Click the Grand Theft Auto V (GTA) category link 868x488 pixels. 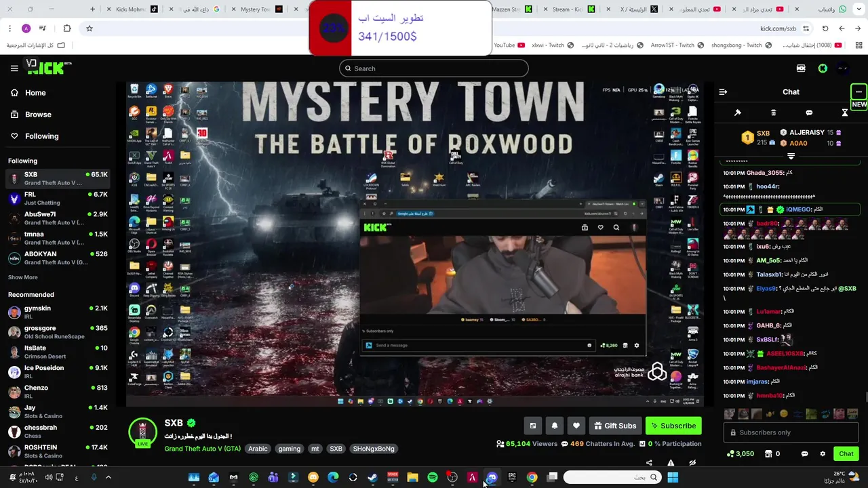202,449
